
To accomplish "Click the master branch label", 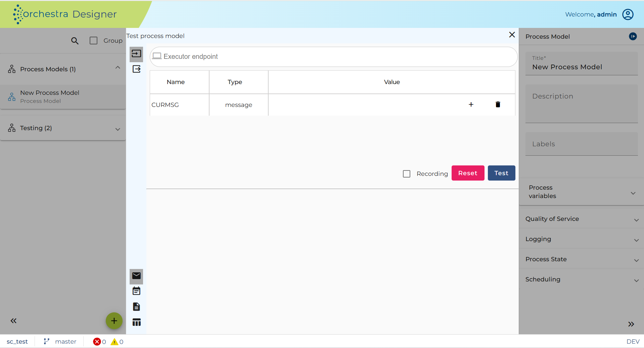I will [66, 342].
